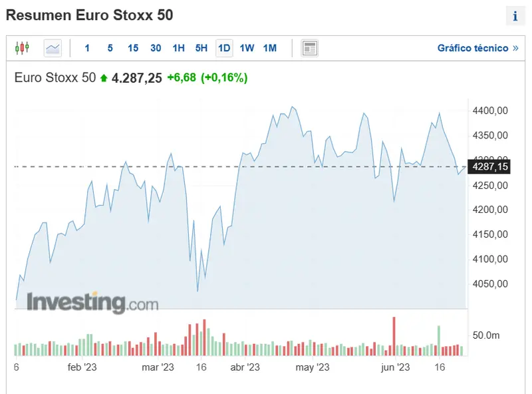Screen dimensions: 532x394
Task: Select the 5H interval
Action: (x=201, y=48)
